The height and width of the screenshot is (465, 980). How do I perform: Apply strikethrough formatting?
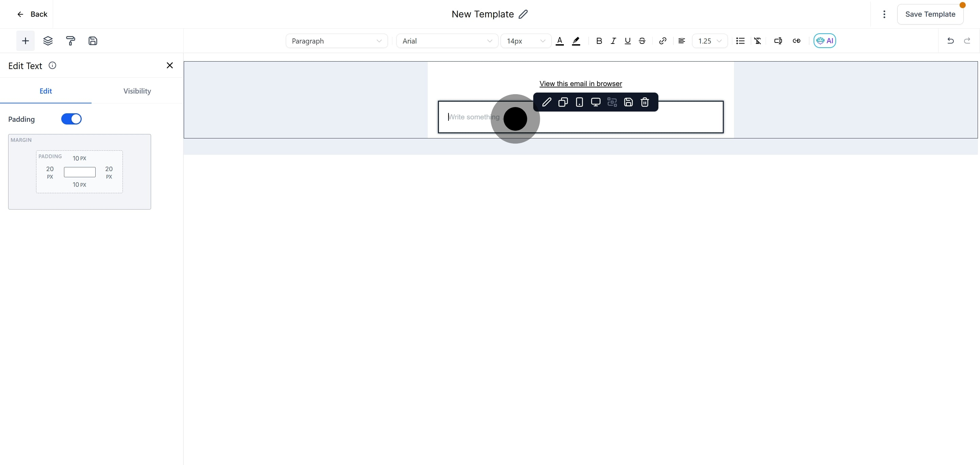coord(642,41)
